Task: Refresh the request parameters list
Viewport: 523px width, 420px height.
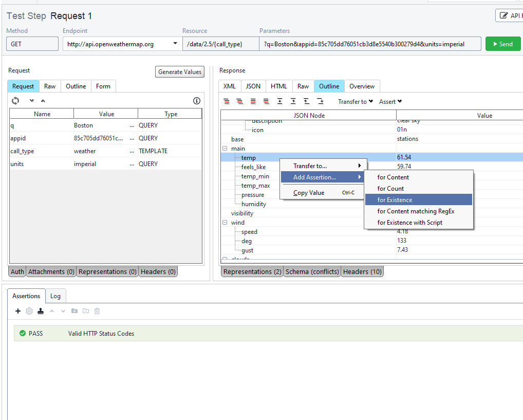Action: coord(15,101)
